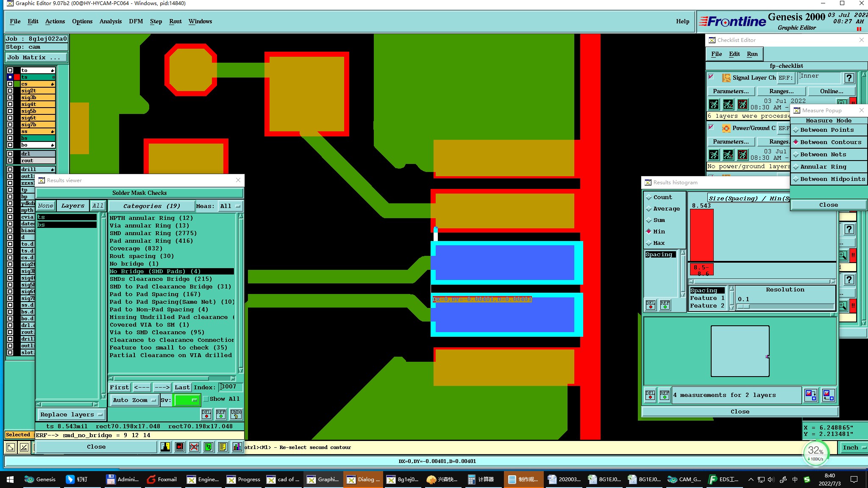
Task: Click the REF icon in Results viewer
Action: (221, 413)
